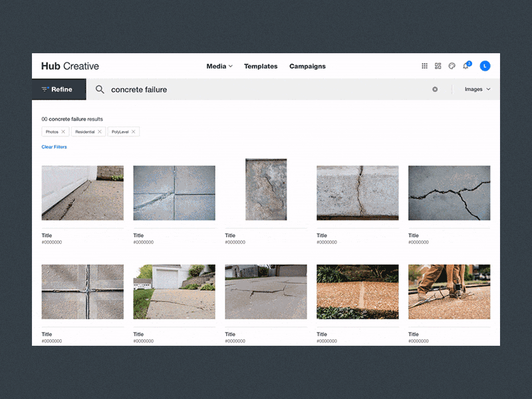This screenshot has height=399, width=532.
Task: Switch to the Campaigns section
Action: (307, 66)
